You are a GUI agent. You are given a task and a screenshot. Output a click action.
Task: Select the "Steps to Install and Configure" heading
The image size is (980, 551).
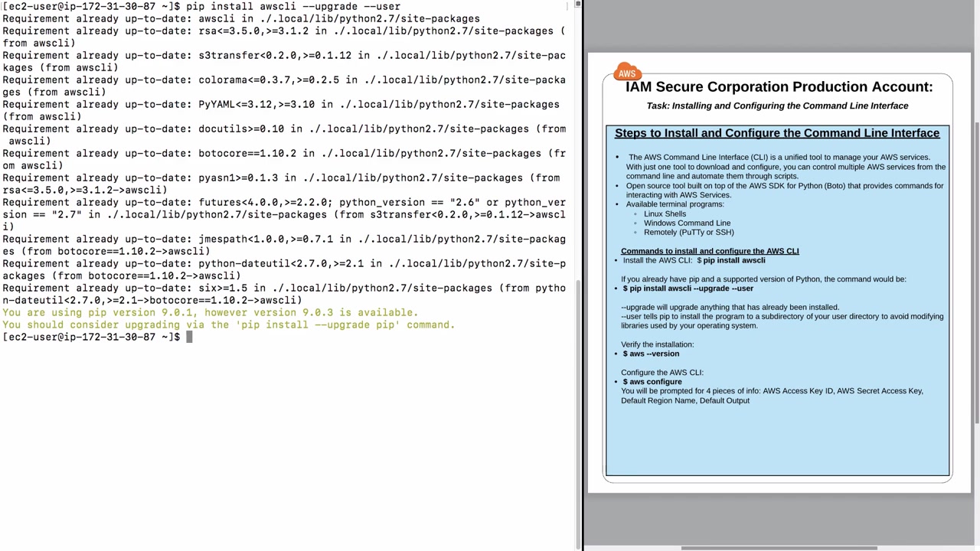[777, 133]
